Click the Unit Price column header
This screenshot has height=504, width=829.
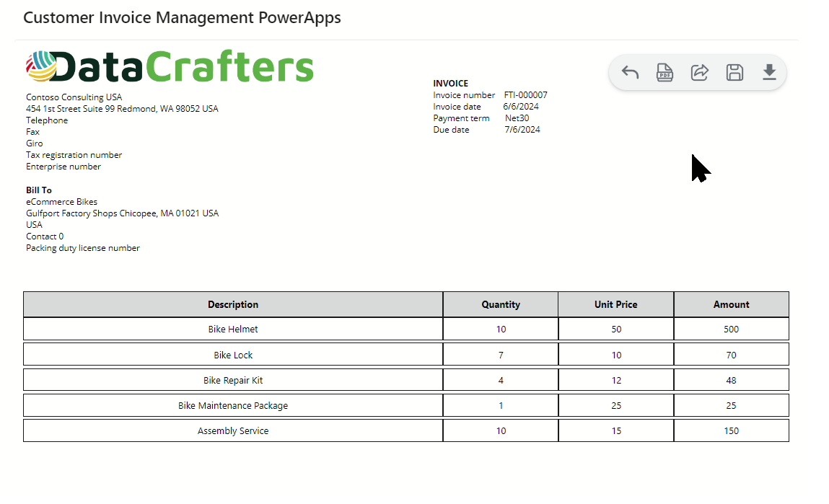pos(616,304)
